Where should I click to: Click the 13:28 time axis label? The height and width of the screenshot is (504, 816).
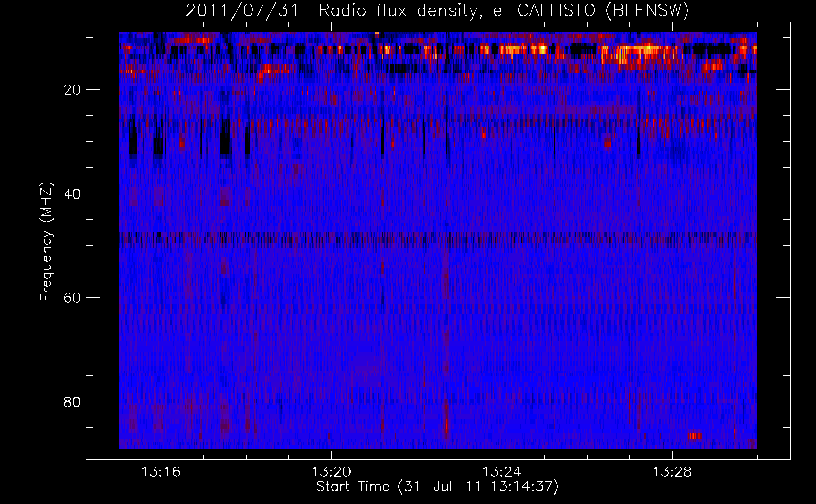click(672, 472)
